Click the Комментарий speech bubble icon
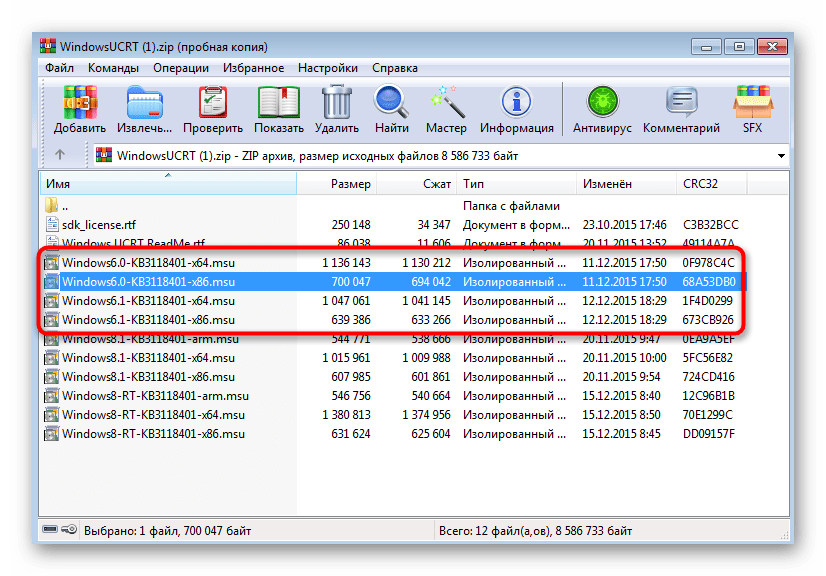The image size is (826, 576). point(681,102)
